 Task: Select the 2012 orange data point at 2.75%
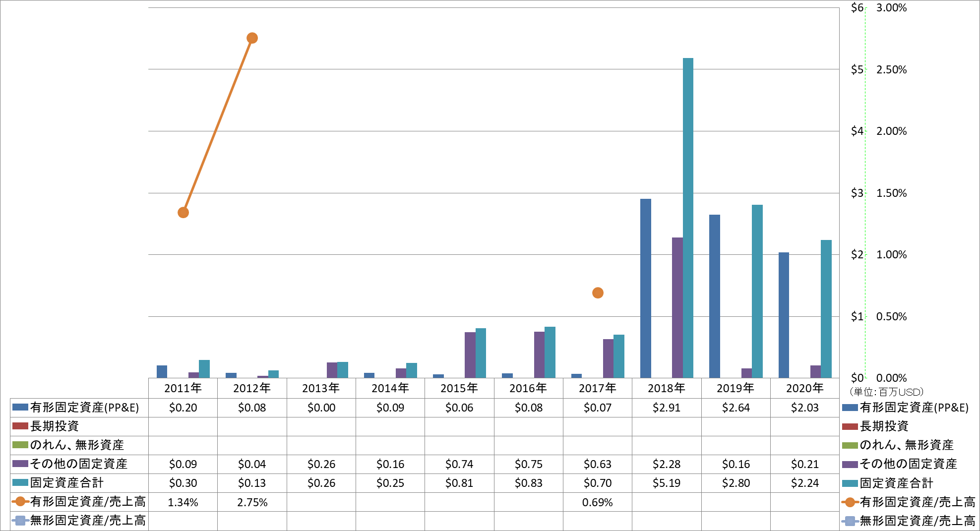point(252,38)
